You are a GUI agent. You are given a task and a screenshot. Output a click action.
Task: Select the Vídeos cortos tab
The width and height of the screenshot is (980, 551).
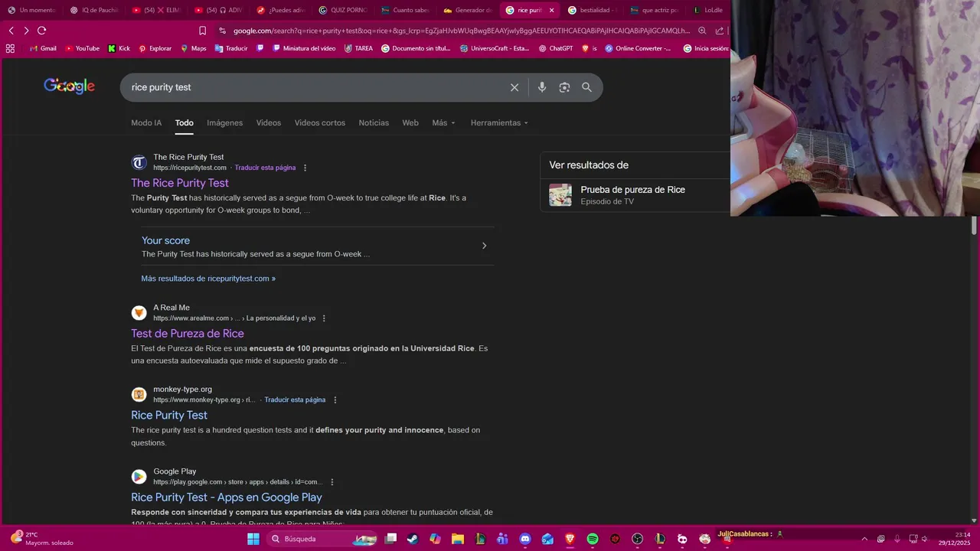[x=320, y=122]
